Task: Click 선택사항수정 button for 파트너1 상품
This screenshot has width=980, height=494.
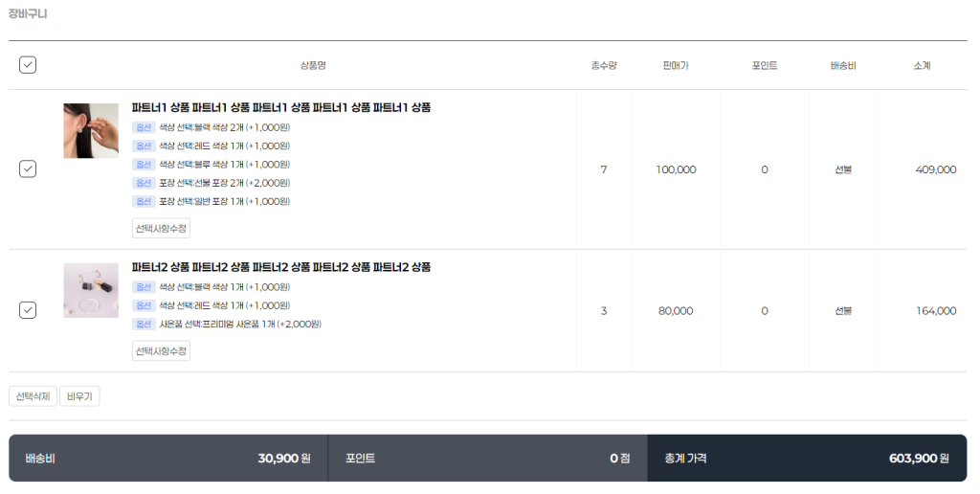Action: click(161, 228)
